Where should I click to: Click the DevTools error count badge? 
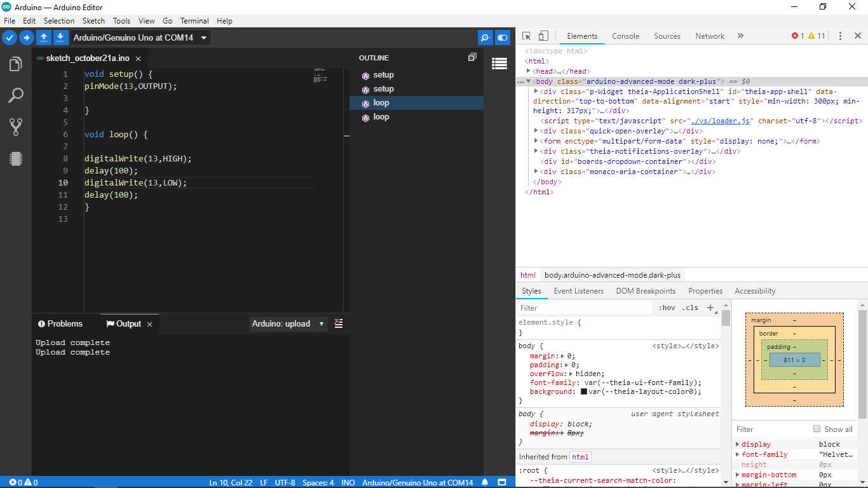pos(798,36)
